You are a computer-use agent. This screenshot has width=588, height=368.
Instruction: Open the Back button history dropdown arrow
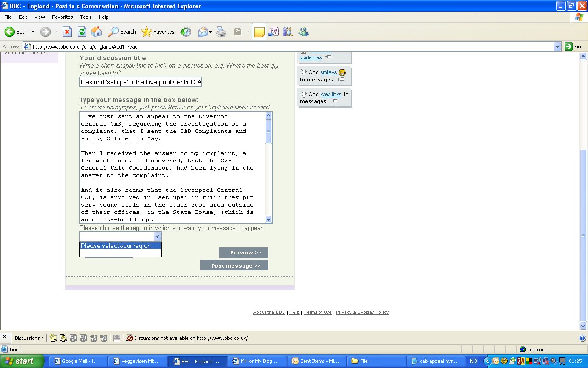point(33,32)
